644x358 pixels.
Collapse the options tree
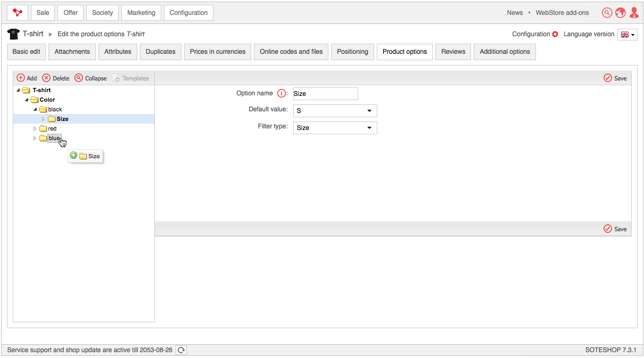pos(90,78)
